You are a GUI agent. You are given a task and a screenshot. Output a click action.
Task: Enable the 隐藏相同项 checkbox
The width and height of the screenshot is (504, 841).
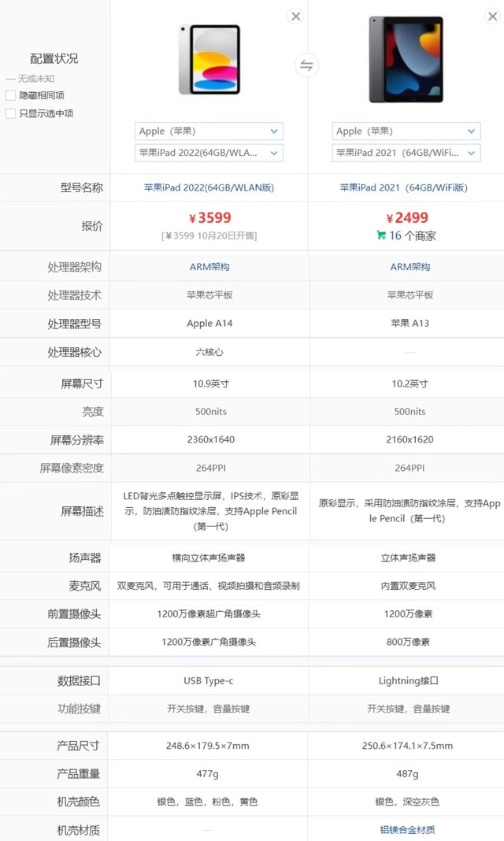point(10,95)
